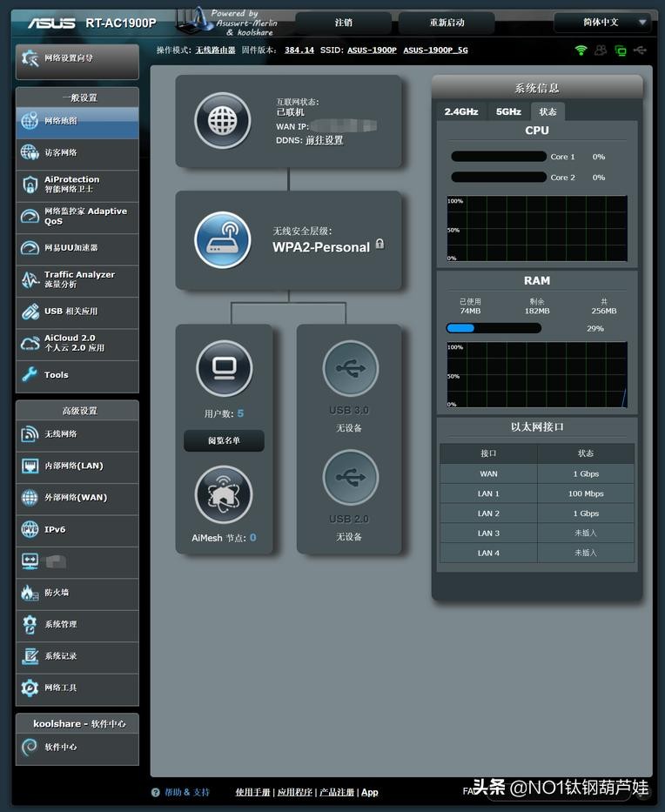Open the LAN settings icon

pyautogui.click(x=30, y=466)
